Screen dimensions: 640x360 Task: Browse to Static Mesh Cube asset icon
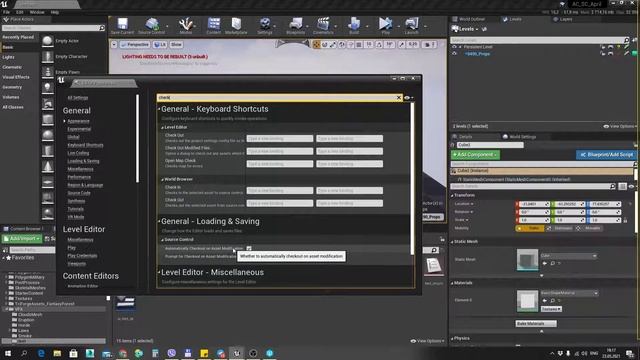(x=552, y=264)
